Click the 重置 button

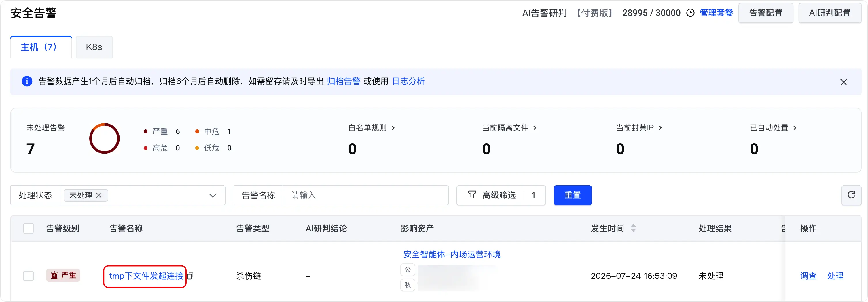tap(573, 195)
